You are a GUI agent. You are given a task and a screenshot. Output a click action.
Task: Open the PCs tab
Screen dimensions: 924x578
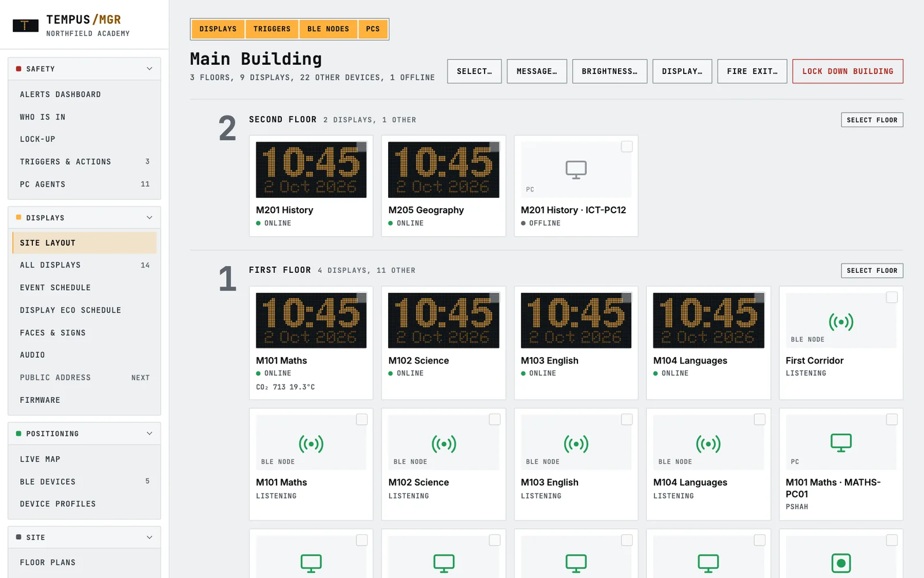point(373,29)
